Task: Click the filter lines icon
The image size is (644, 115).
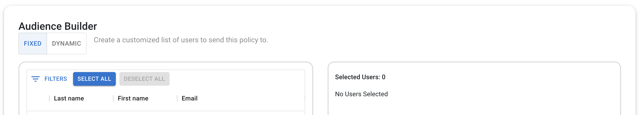Action: [36, 79]
